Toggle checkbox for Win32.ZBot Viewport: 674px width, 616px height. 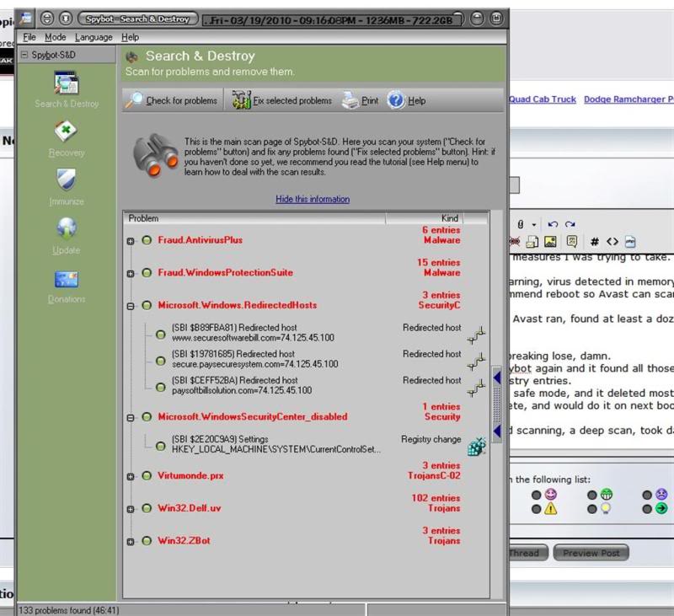click(x=147, y=541)
